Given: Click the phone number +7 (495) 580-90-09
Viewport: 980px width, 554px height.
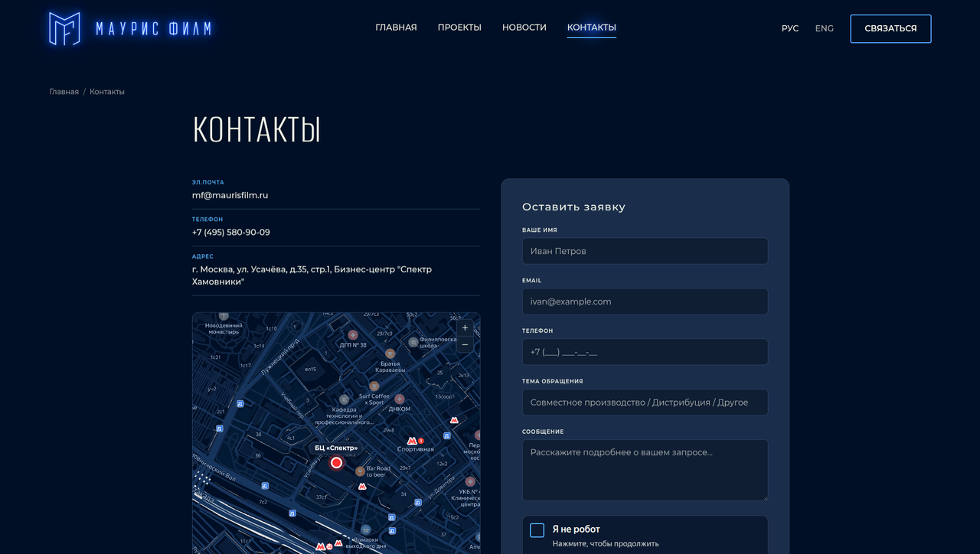Looking at the screenshot, I should pos(231,232).
